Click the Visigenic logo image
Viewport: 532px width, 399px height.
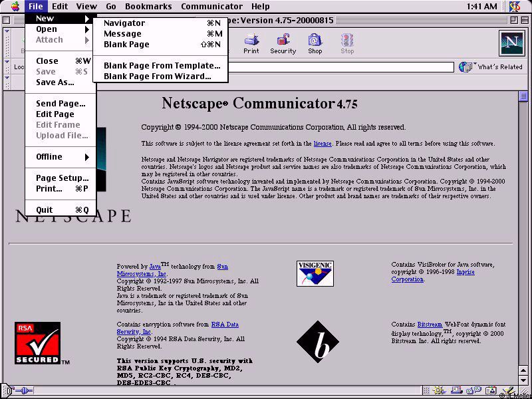[x=315, y=273]
